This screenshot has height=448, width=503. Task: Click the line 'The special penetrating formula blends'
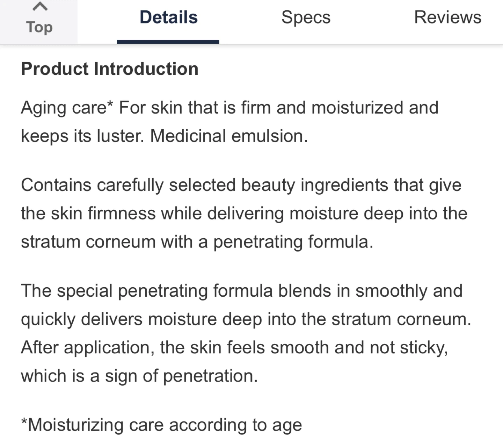coord(242,291)
